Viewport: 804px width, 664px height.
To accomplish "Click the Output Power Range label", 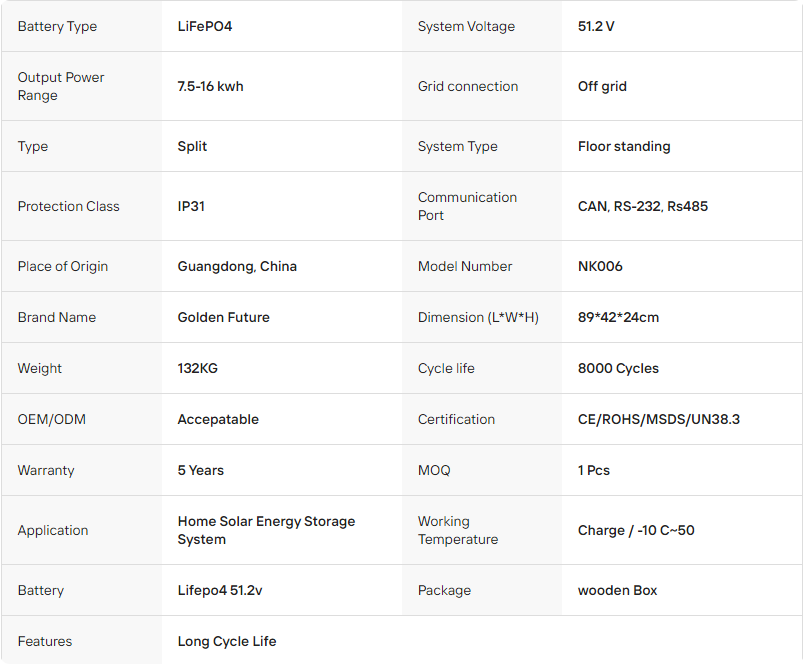I will [61, 86].
